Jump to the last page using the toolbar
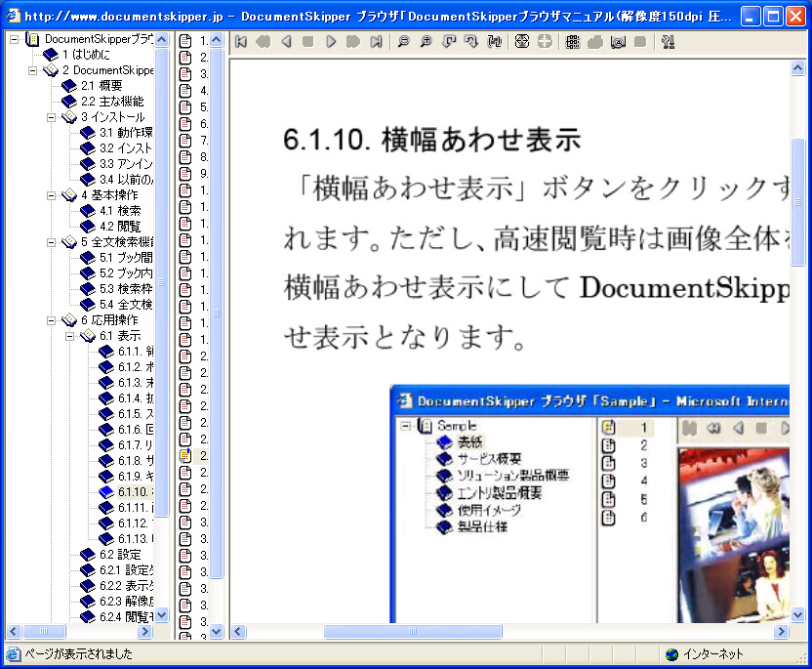The width and height of the screenshot is (812, 669). (x=376, y=41)
